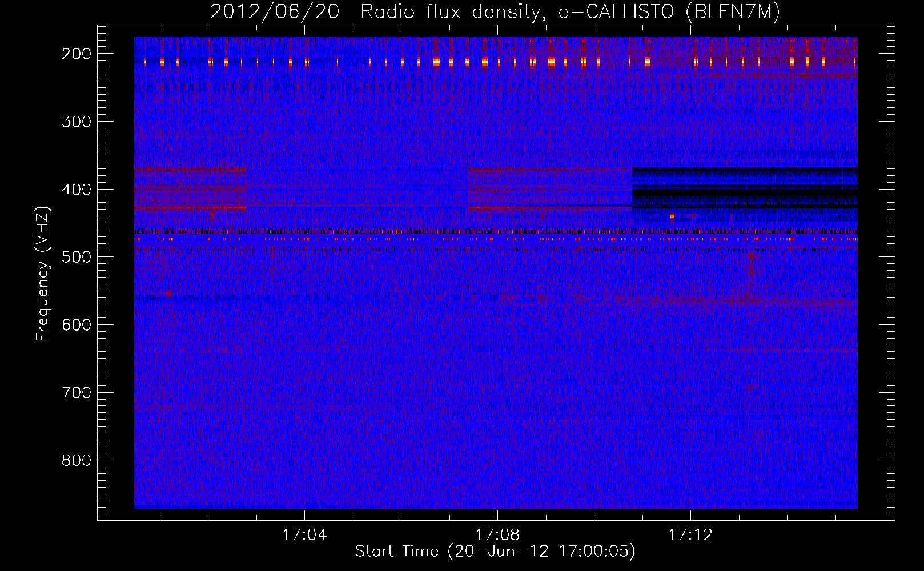
Task: Select the 300 frequency tick label
Action: (x=76, y=122)
